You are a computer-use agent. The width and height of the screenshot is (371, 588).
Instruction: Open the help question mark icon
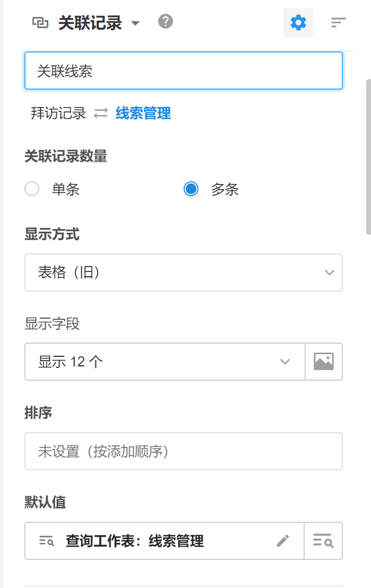(x=166, y=22)
